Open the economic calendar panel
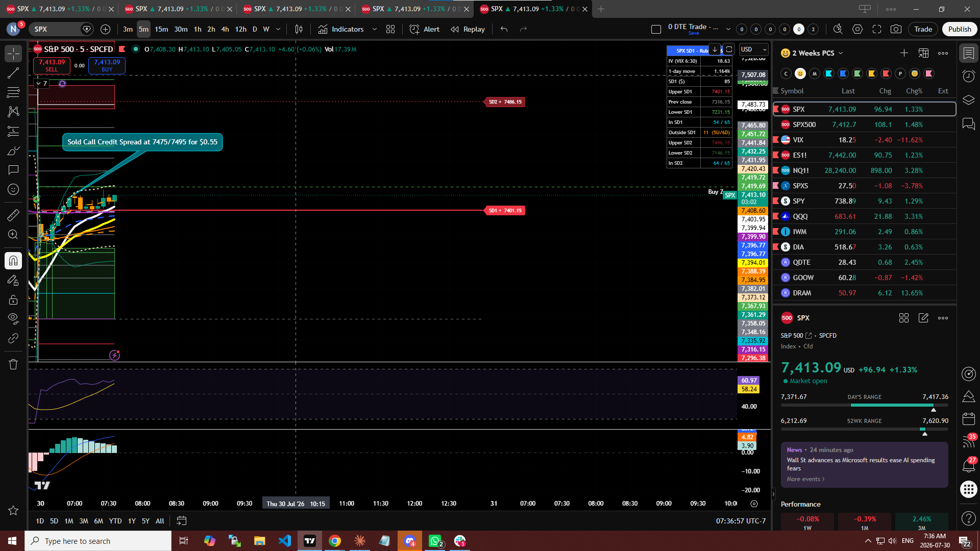The image size is (980, 551). (968, 419)
